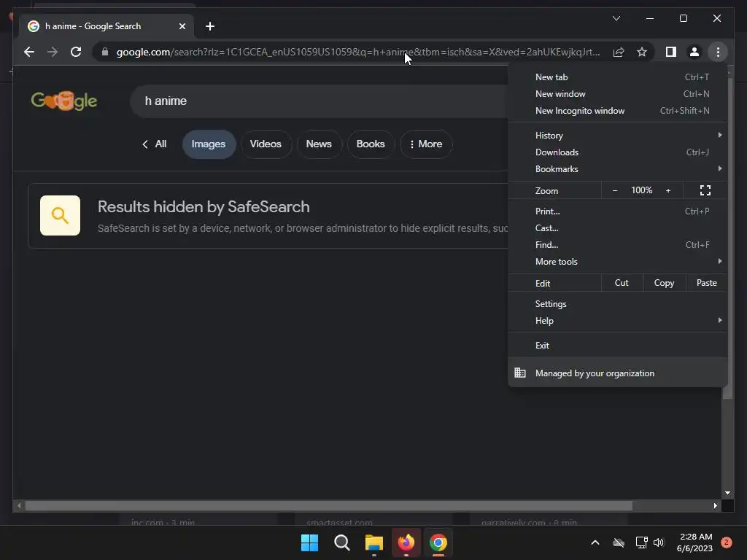Open a New Incognito window
This screenshot has height=560, width=747.
[x=617, y=111]
